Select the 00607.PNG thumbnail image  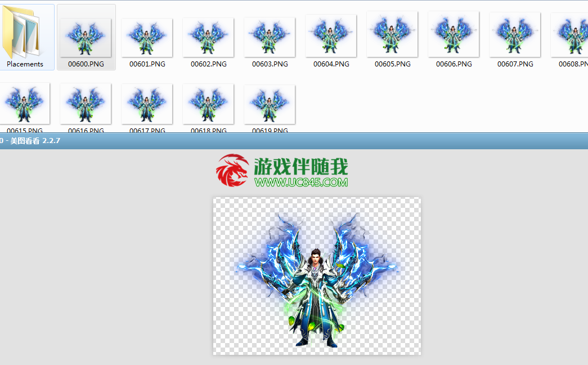tap(515, 34)
